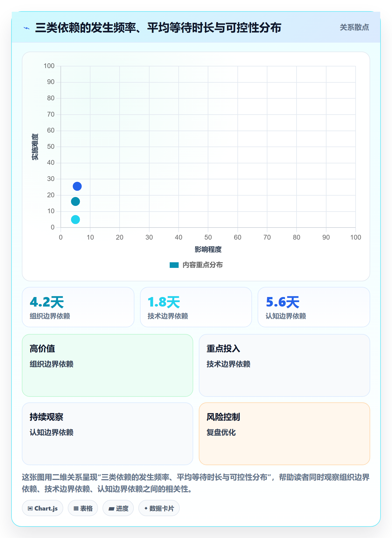Screen dimensions: 392x538
Task: Click the 实施难度 y-axis title
Action: pyautogui.click(x=35, y=147)
